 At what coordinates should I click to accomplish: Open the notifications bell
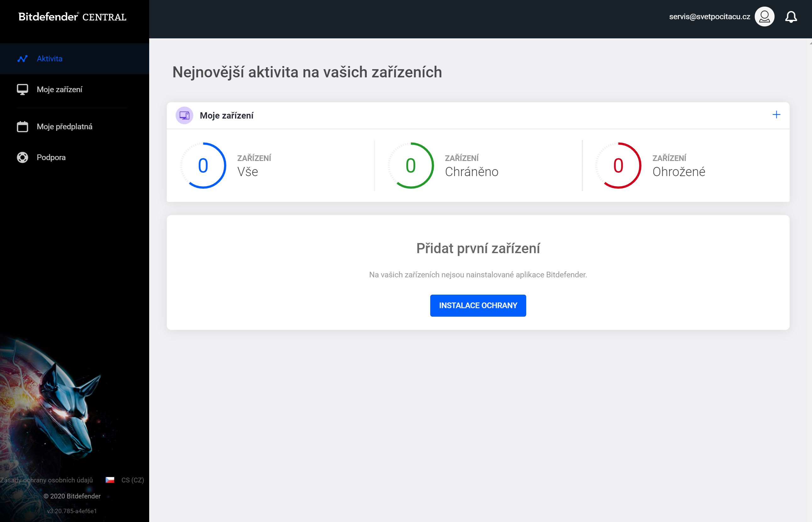click(791, 17)
